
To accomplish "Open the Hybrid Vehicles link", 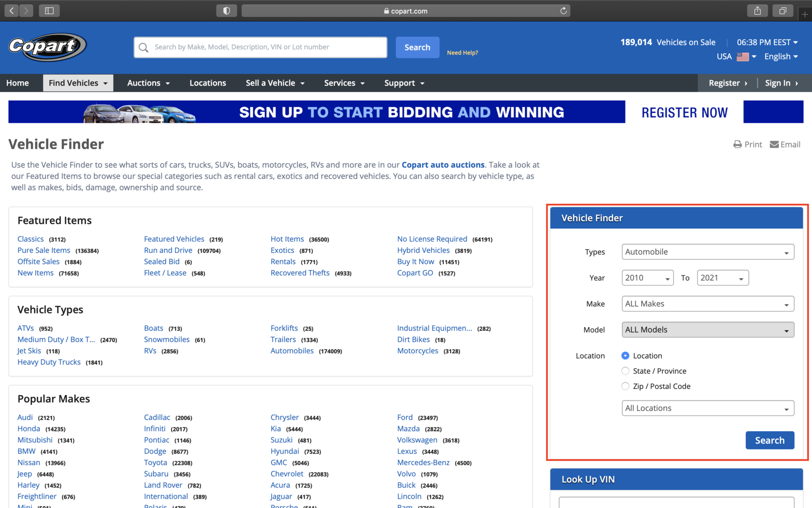I will (423, 250).
